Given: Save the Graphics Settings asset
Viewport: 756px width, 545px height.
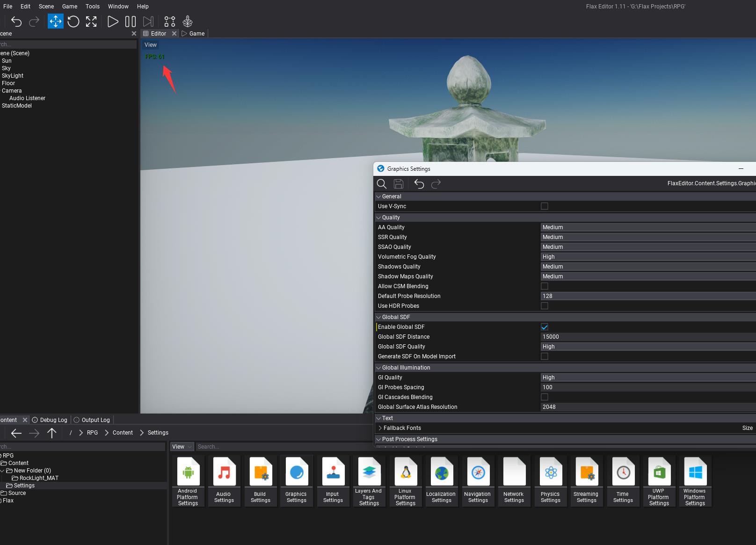Looking at the screenshot, I should click(x=399, y=184).
